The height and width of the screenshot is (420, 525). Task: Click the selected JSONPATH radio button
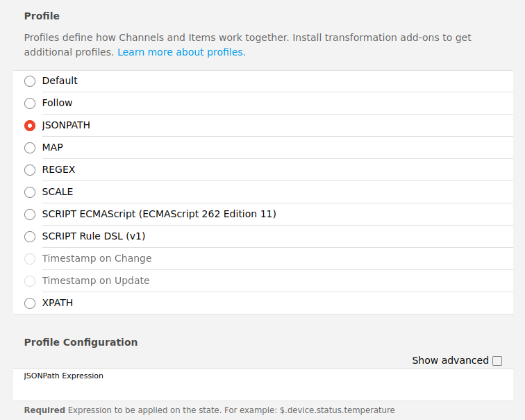point(30,126)
